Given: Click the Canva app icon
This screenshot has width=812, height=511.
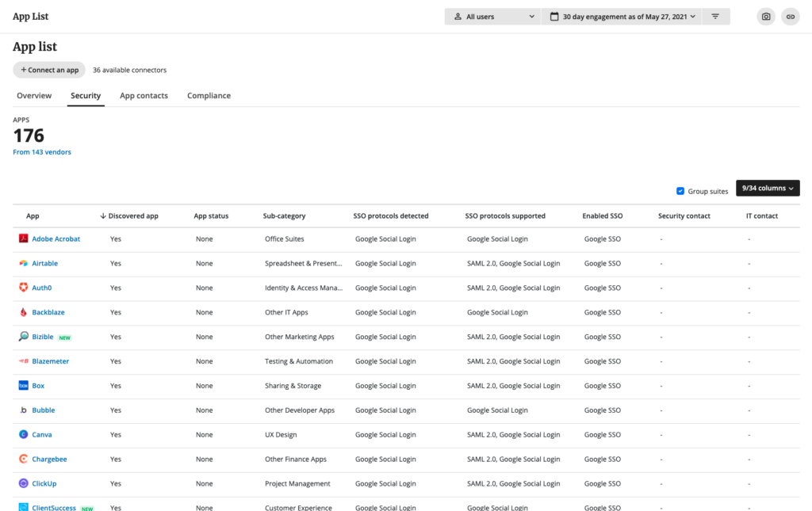Looking at the screenshot, I should point(23,434).
